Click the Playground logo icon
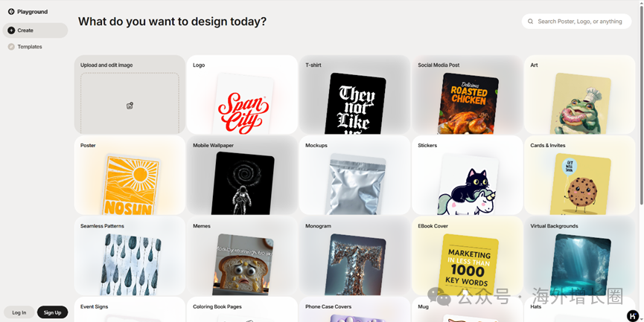Viewport: 644px width, 322px height. [x=11, y=12]
